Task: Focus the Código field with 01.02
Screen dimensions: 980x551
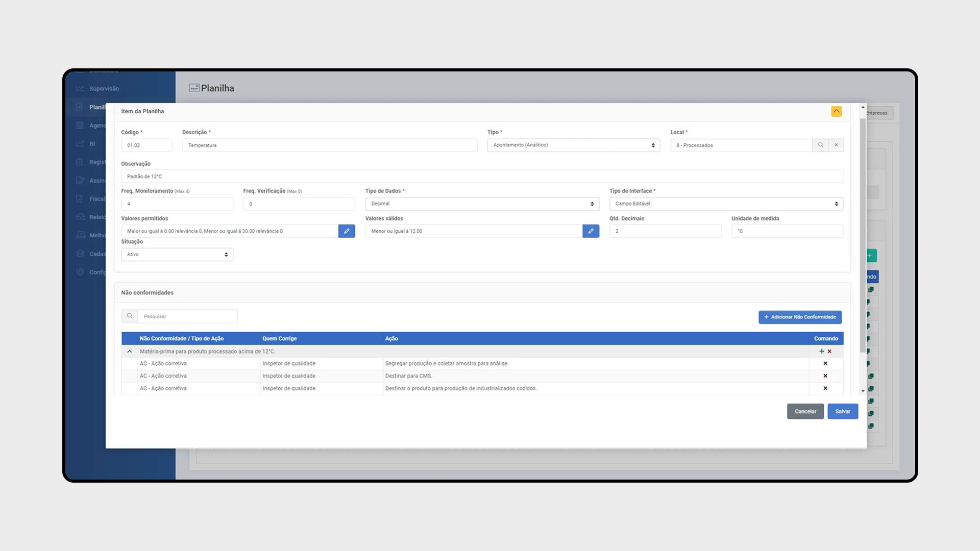Action: [x=146, y=145]
